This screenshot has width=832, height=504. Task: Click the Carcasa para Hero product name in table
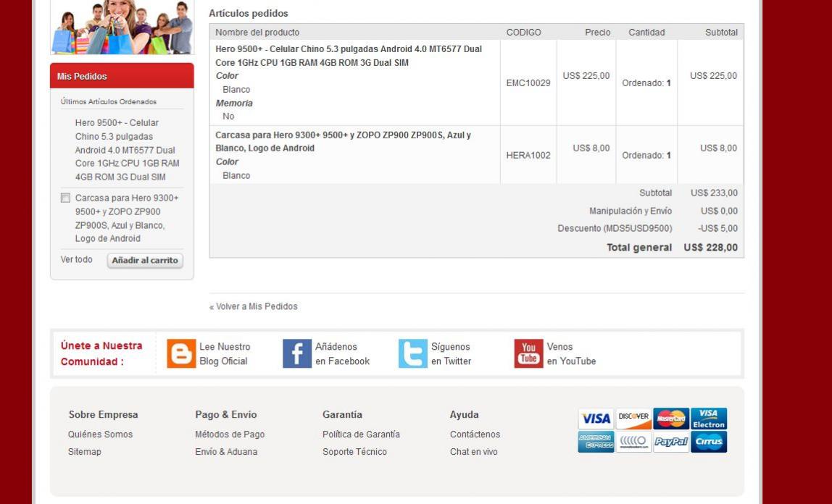[x=343, y=141]
